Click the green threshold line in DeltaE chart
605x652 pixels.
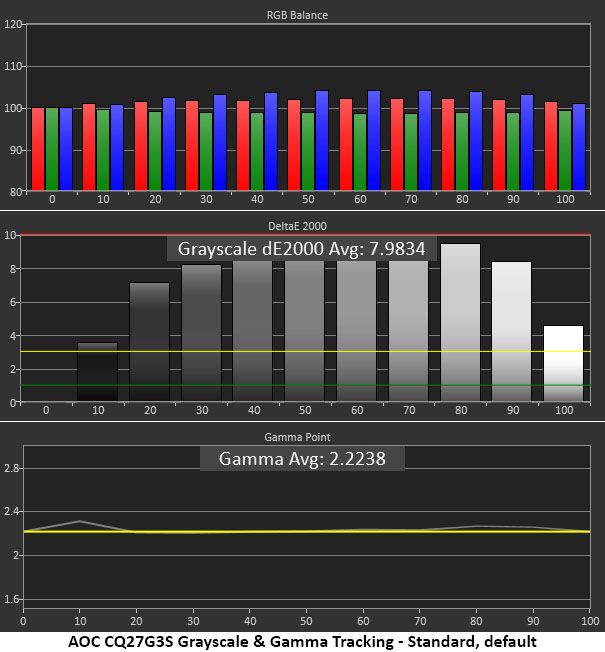coord(305,385)
